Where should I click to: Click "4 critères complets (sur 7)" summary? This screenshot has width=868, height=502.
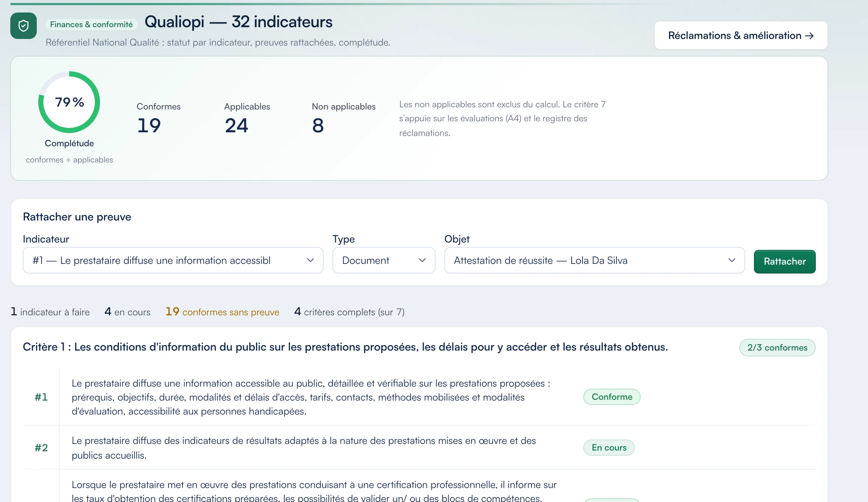349,312
